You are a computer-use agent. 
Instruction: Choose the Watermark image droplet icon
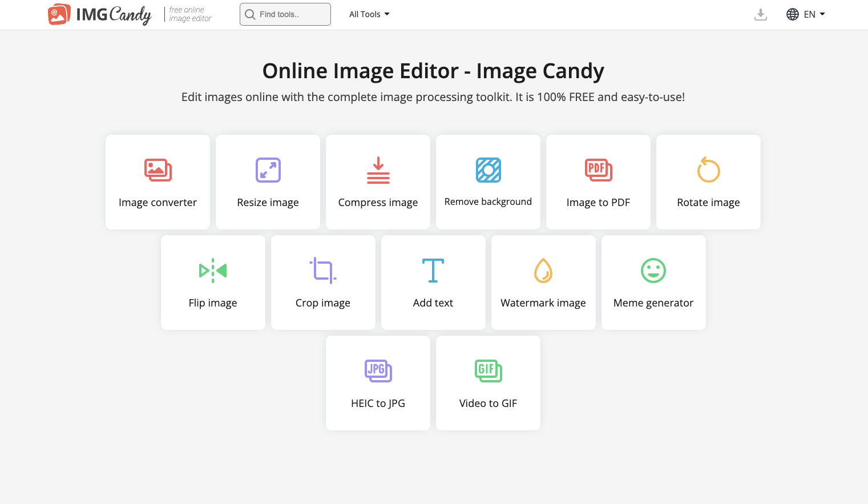pyautogui.click(x=543, y=271)
